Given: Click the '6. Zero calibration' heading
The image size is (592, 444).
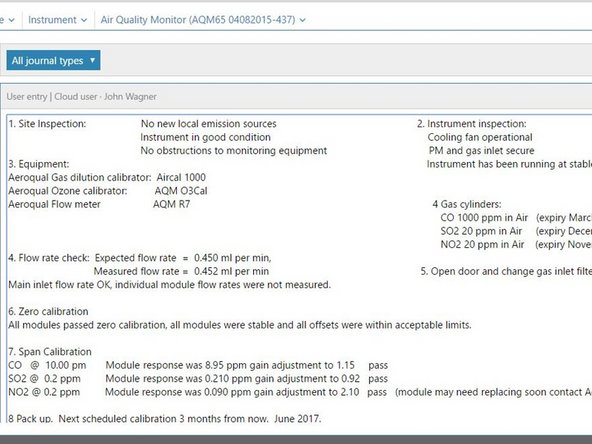Looking at the screenshot, I should pos(48,311).
